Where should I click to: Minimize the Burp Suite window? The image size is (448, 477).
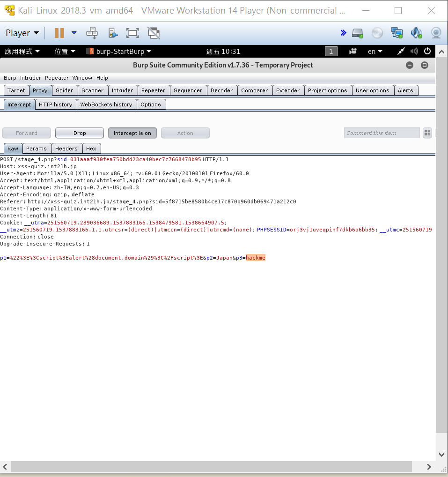pos(410,65)
